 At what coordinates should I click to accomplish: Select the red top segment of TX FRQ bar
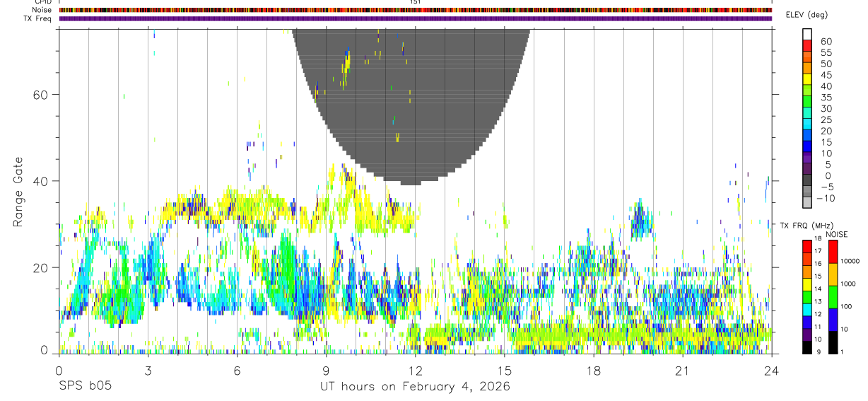click(x=807, y=247)
